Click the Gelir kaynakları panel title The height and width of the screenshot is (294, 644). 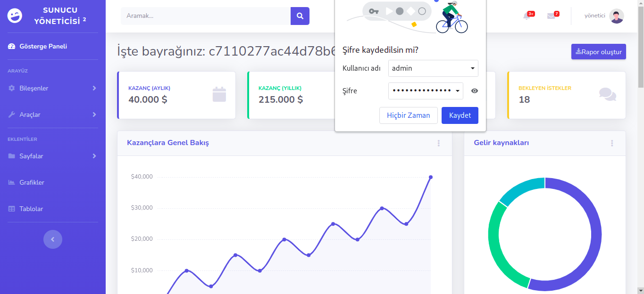502,143
